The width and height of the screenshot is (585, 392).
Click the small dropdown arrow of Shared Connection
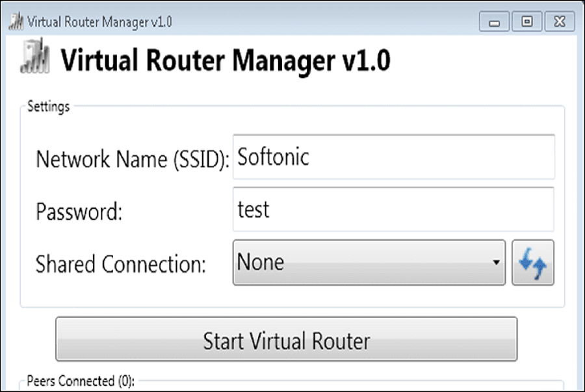tap(496, 263)
